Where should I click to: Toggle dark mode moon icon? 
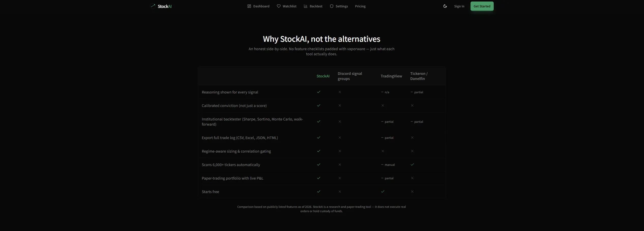tap(445, 6)
